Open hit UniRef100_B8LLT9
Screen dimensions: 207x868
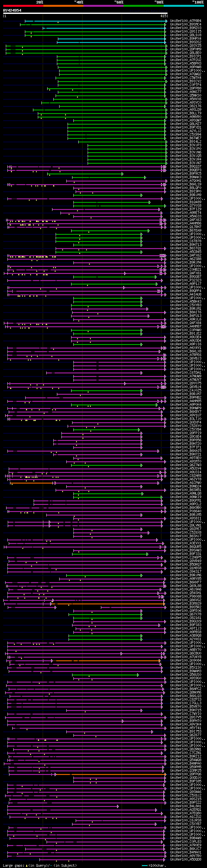click(x=186, y=113)
